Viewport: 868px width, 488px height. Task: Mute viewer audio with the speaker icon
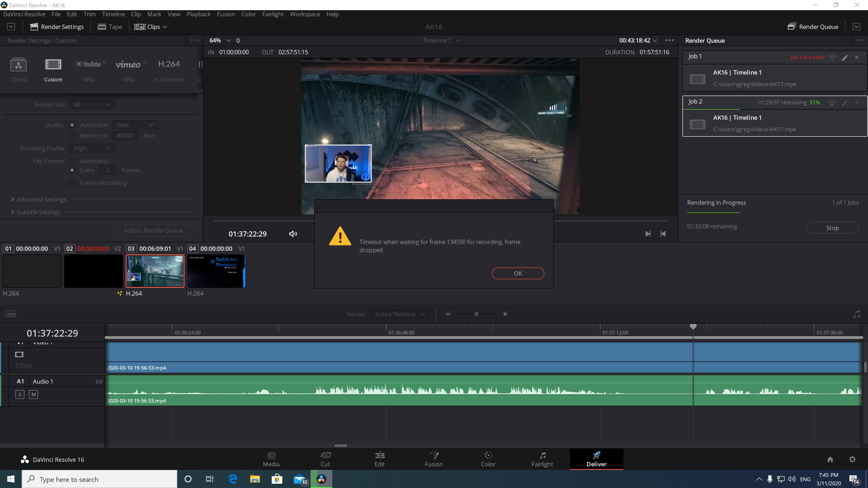click(x=293, y=234)
